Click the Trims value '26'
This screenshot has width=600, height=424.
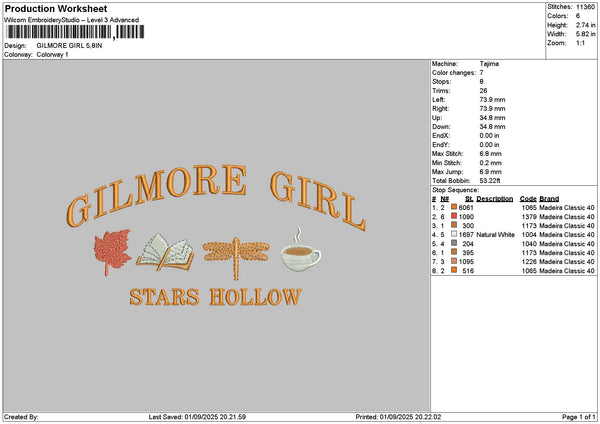[x=483, y=91]
